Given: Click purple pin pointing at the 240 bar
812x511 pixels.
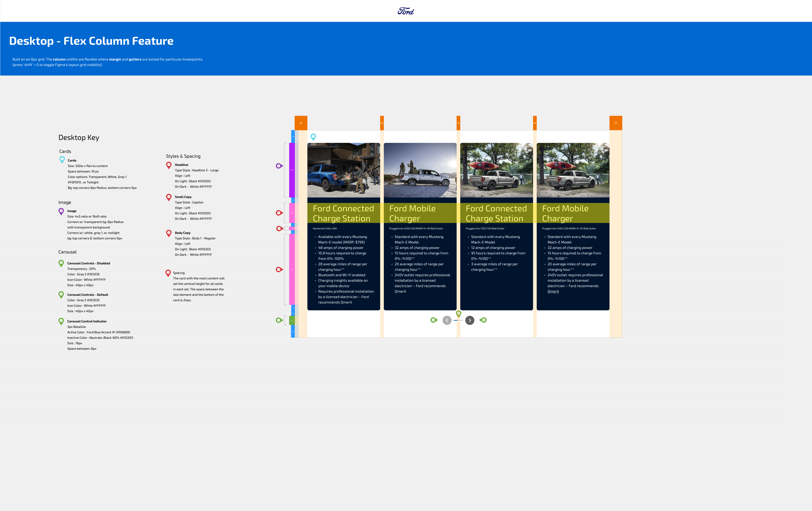Looking at the screenshot, I should (x=279, y=166).
